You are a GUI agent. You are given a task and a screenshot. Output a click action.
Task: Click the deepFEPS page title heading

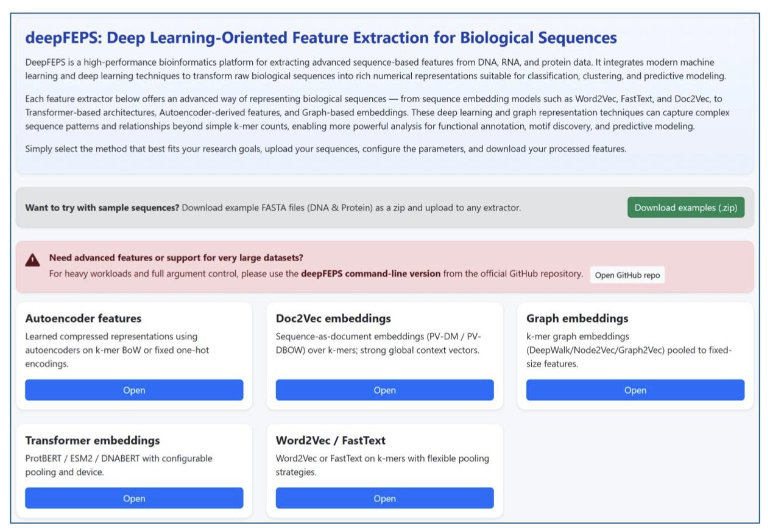pos(320,38)
